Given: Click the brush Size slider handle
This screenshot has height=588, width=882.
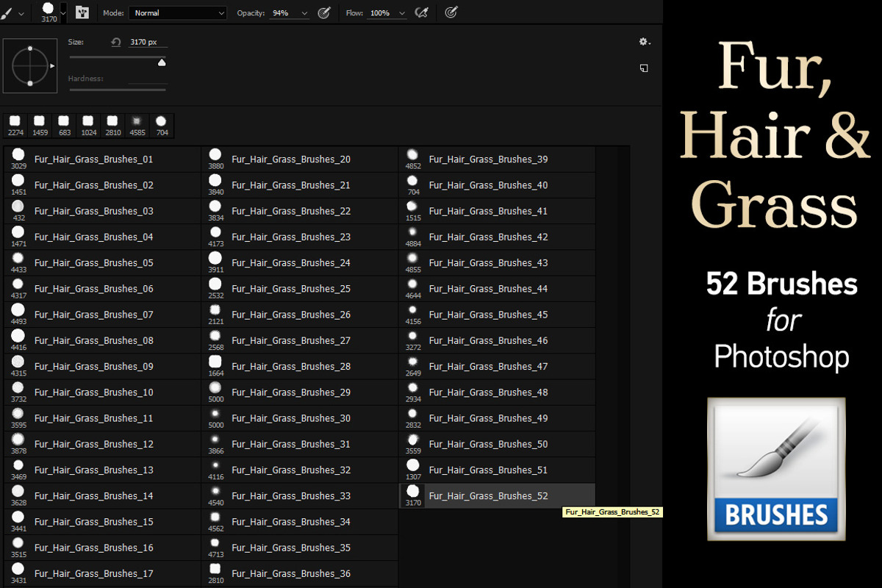Looking at the screenshot, I should click(162, 63).
